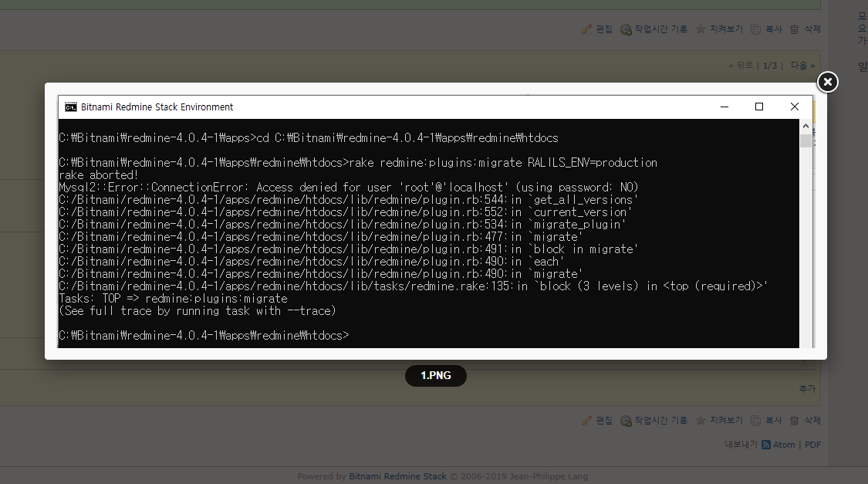Screen dimensions: 868x484
Task: Export the issue as PDF
Action: (812, 445)
